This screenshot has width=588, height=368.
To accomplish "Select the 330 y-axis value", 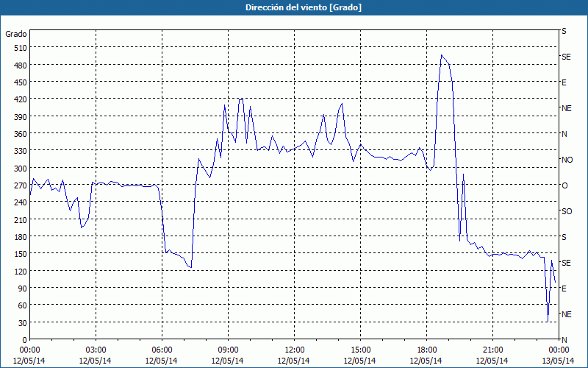I will coord(21,151).
